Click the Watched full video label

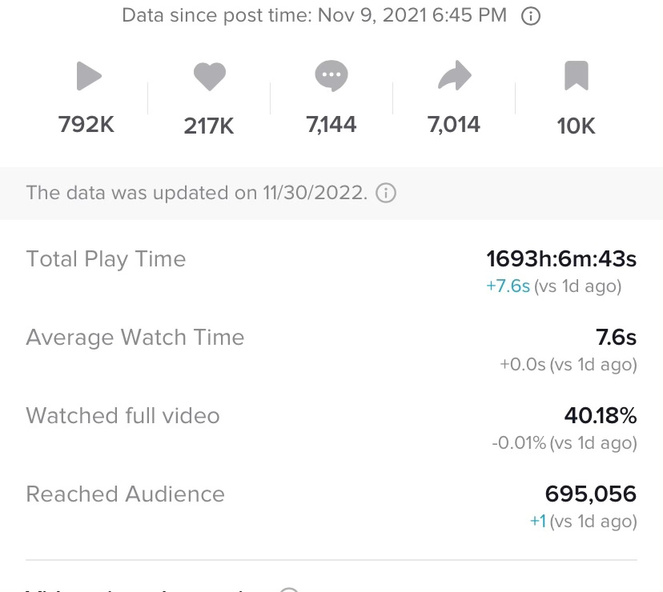click(x=123, y=415)
